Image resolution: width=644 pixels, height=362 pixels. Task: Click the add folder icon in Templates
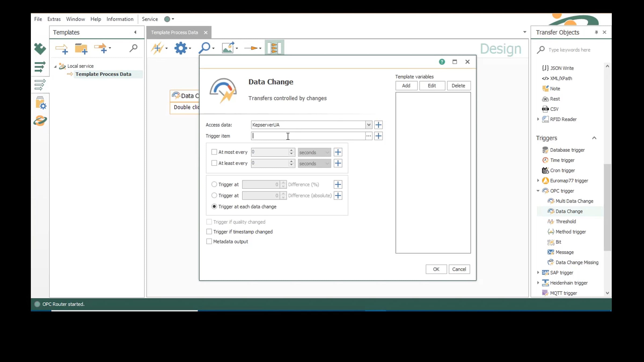click(81, 49)
